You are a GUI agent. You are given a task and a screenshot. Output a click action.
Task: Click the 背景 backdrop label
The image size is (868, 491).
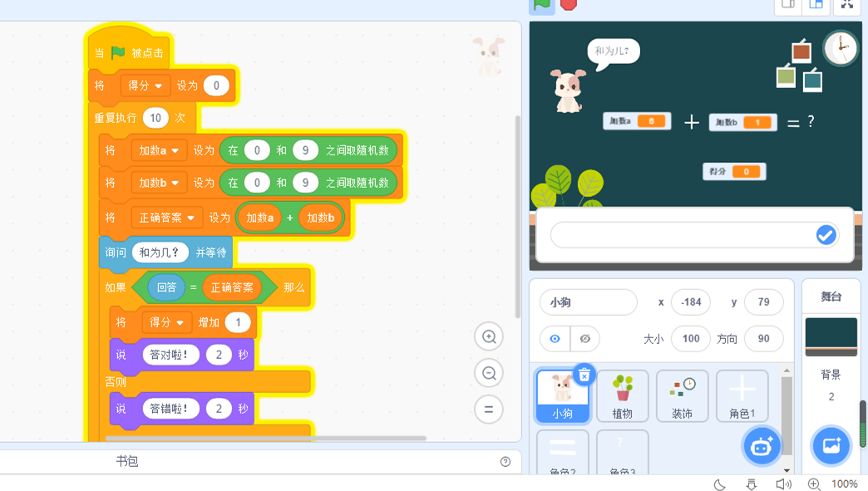(x=831, y=375)
